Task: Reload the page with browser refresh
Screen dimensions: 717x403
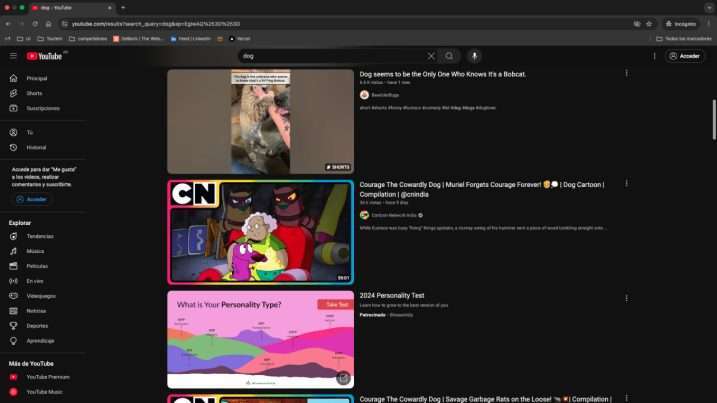Action: pyautogui.click(x=35, y=24)
